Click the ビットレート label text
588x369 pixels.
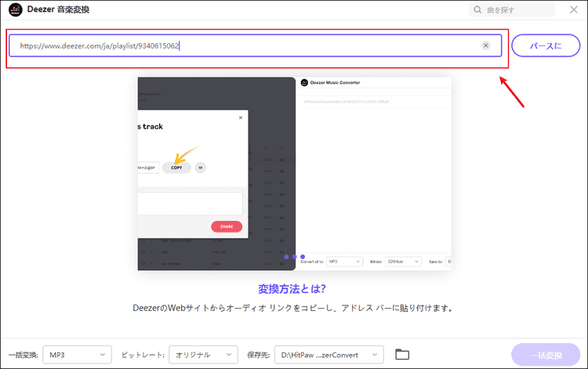click(x=143, y=355)
